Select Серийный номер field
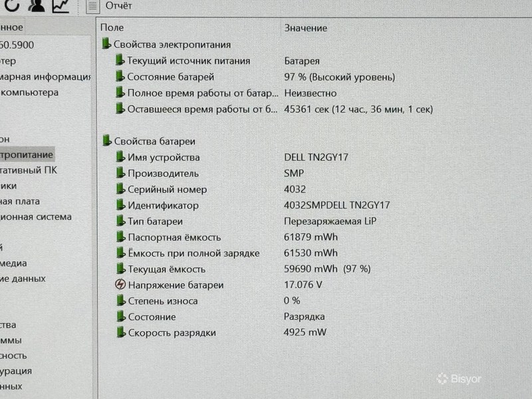The height and width of the screenshot is (399, 532). tap(168, 190)
